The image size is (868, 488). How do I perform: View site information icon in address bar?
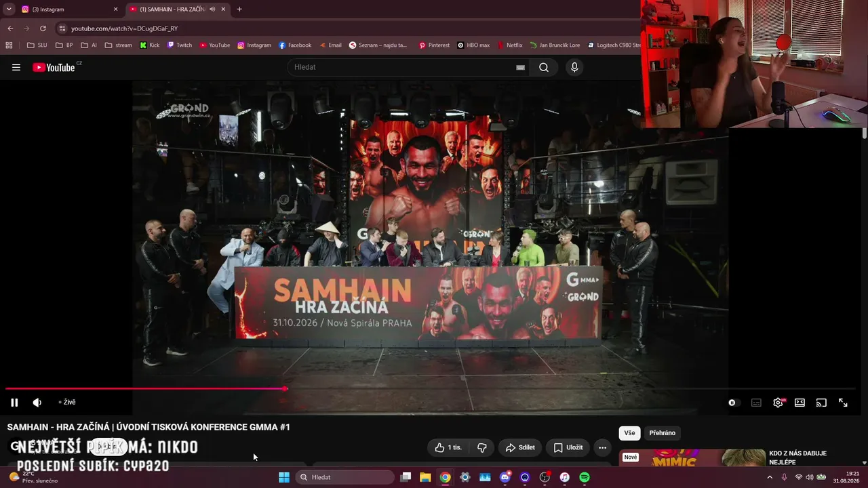click(x=62, y=28)
